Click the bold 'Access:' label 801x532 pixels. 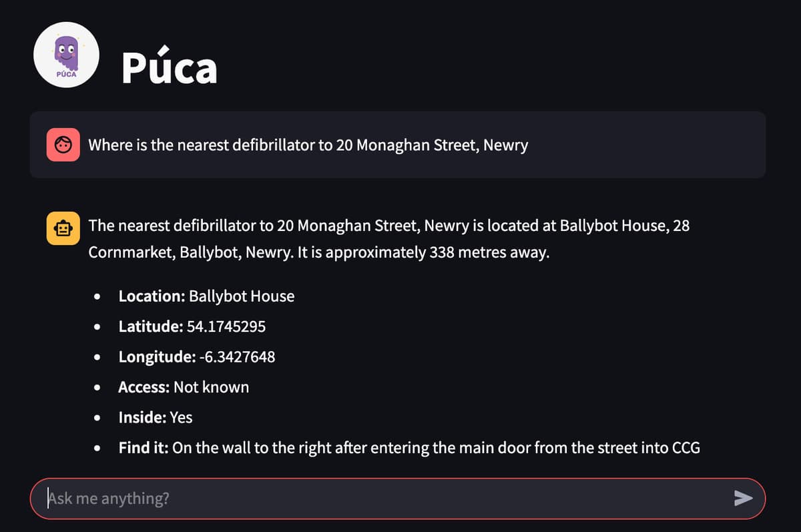pos(145,387)
